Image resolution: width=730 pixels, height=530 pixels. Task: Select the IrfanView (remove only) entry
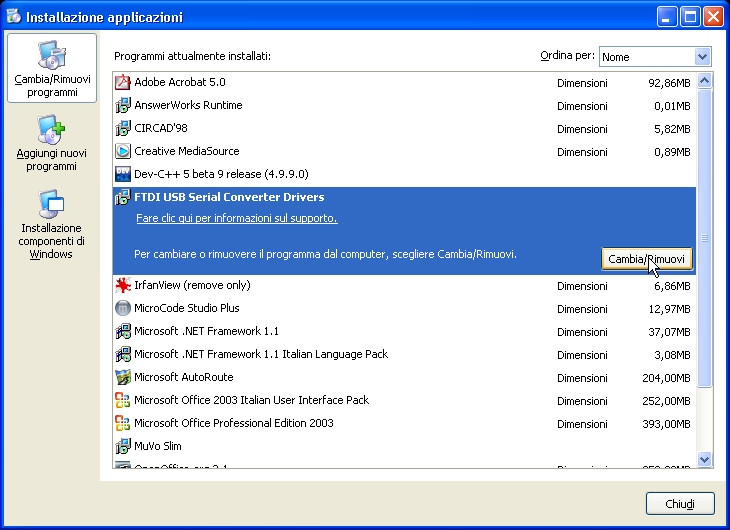point(404,285)
